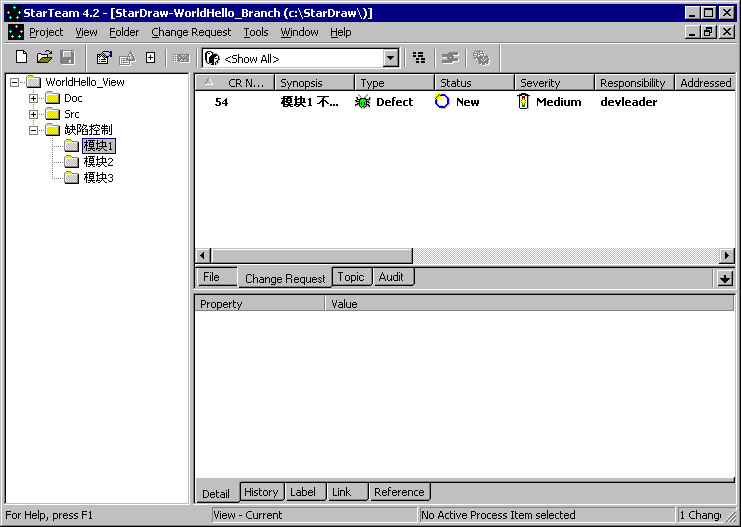This screenshot has height=527, width=741.
Task: Click the plus-box toolbar icon
Action: tap(150, 58)
